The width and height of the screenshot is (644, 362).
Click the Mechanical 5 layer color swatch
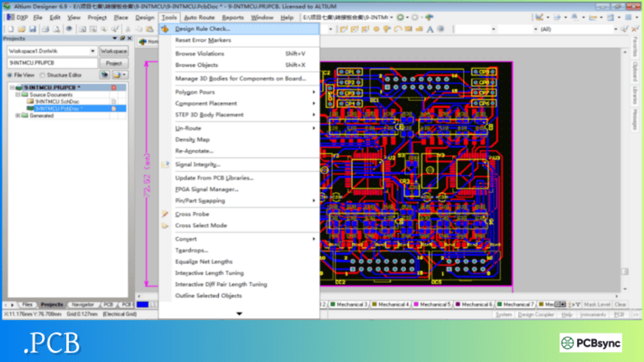tap(415, 304)
